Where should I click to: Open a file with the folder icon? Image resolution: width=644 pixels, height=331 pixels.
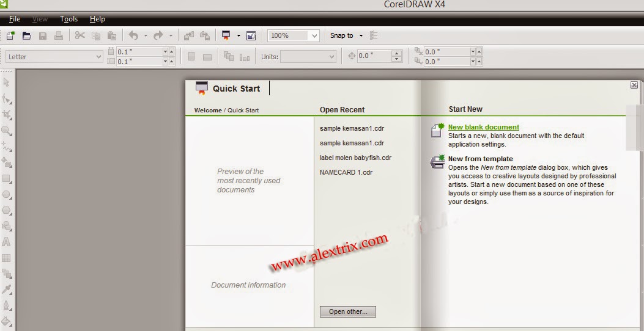point(27,35)
